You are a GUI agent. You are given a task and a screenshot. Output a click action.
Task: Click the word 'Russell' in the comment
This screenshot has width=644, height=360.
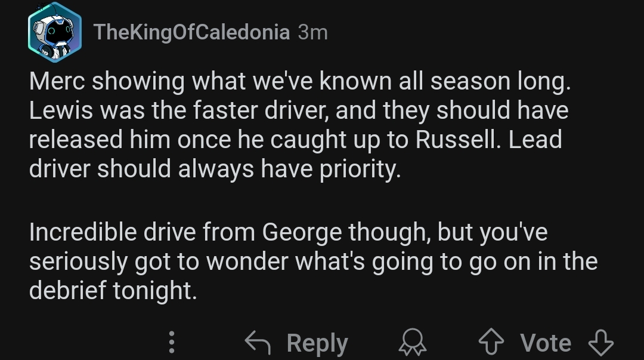tap(458, 140)
